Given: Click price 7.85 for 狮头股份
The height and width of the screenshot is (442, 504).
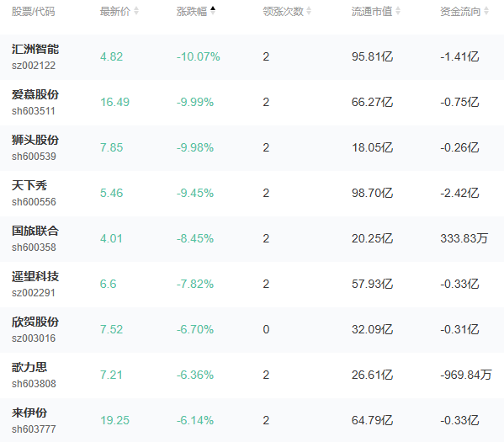Looking at the screenshot, I should pyautogui.click(x=112, y=147).
